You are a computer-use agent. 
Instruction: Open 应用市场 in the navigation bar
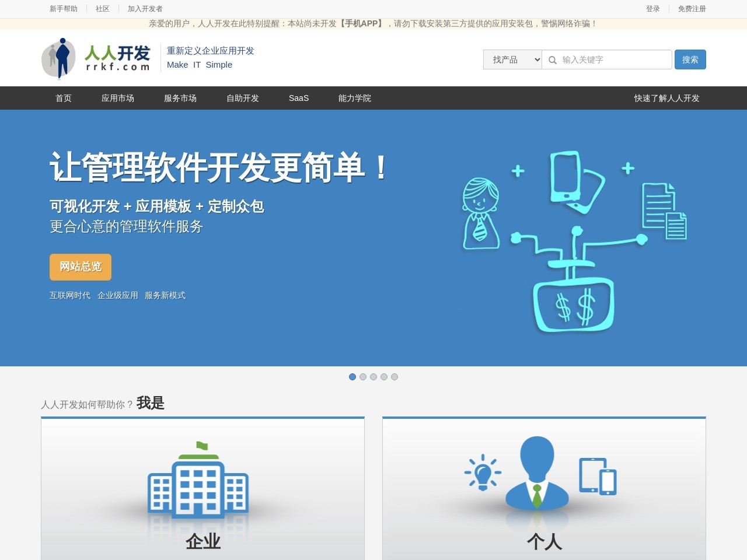coord(118,98)
